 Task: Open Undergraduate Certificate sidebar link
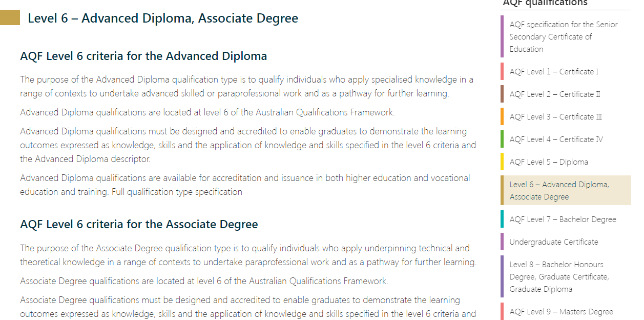click(554, 242)
